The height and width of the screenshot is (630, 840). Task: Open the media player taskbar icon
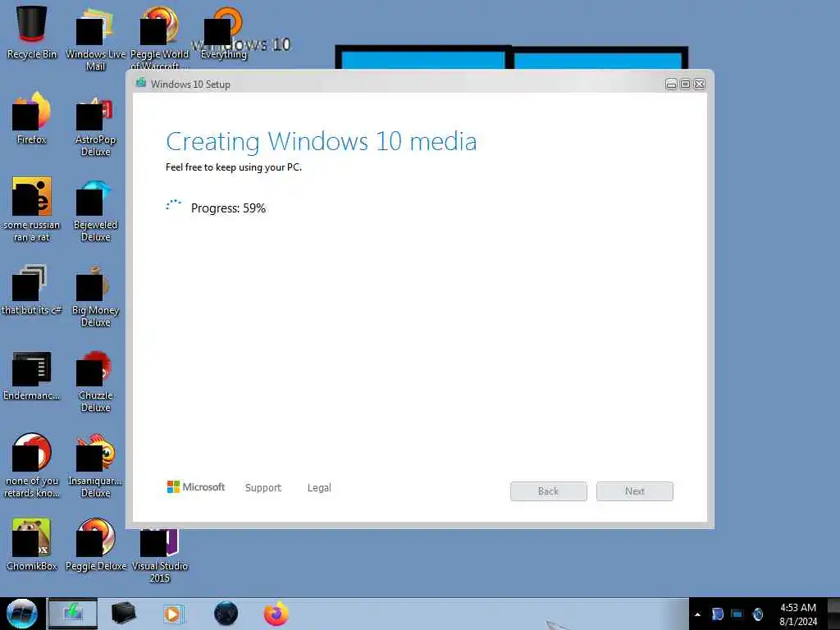[x=173, y=614]
